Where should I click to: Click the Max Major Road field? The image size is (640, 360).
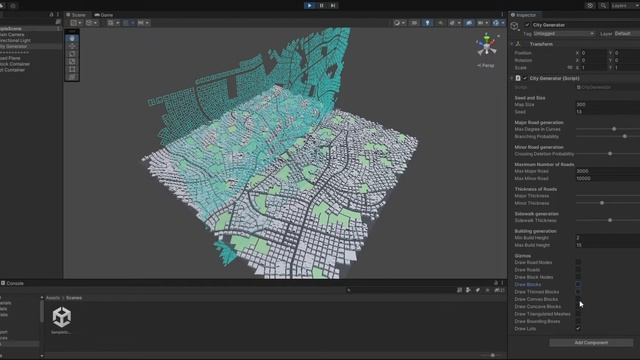pyautogui.click(x=607, y=171)
